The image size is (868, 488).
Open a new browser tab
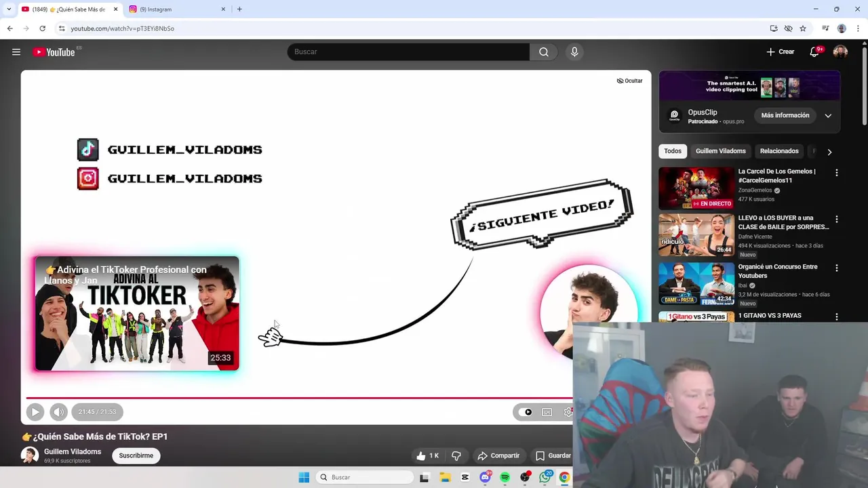239,9
